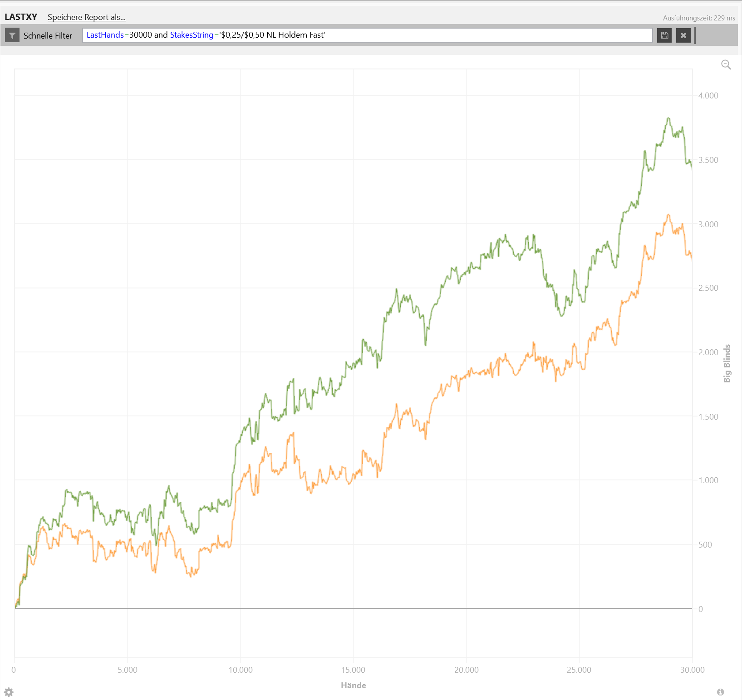Click the 3.000 y-axis label
Image resolution: width=742 pixels, height=700 pixels.
708,225
